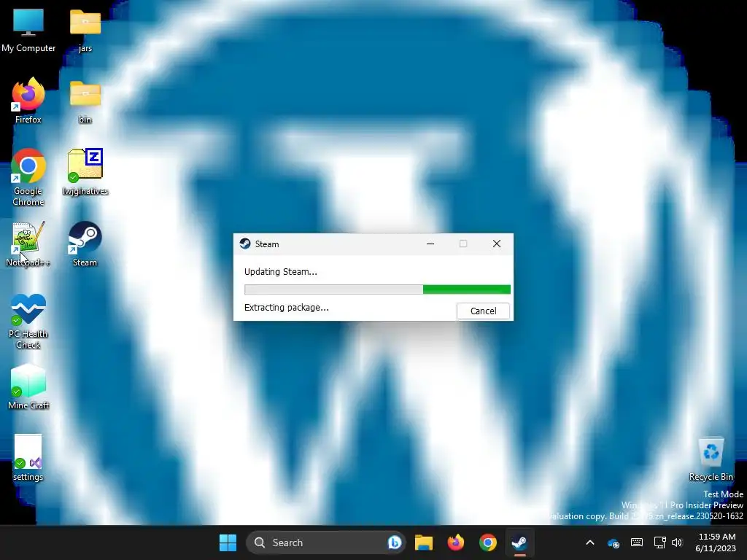Show hidden system tray icons

(x=589, y=542)
